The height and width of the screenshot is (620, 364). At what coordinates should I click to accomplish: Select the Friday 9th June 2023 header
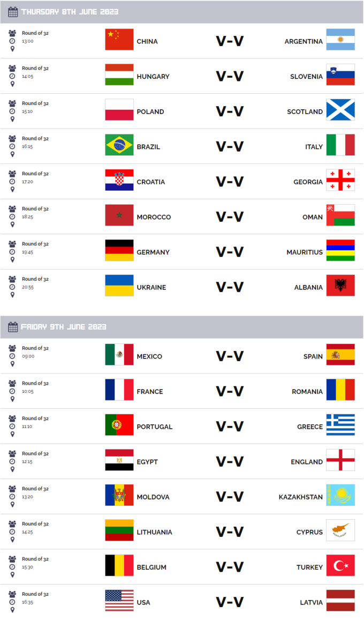coord(64,327)
